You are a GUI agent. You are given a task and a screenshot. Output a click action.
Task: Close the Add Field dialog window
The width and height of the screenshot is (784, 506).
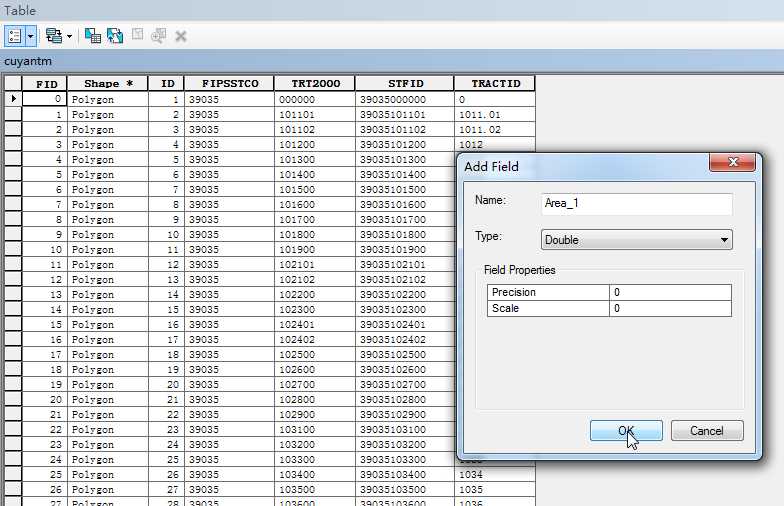pos(732,162)
